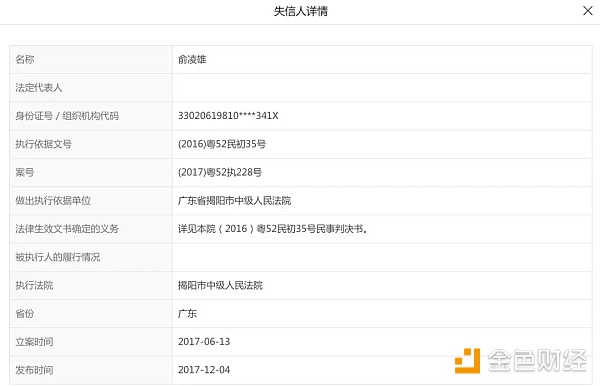Select the court value 揭阳市中级人民法院
The height and width of the screenshot is (386, 600).
[x=220, y=285]
